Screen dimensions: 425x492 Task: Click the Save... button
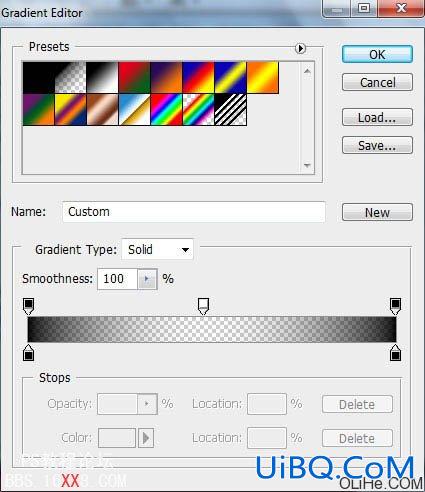coord(377,145)
